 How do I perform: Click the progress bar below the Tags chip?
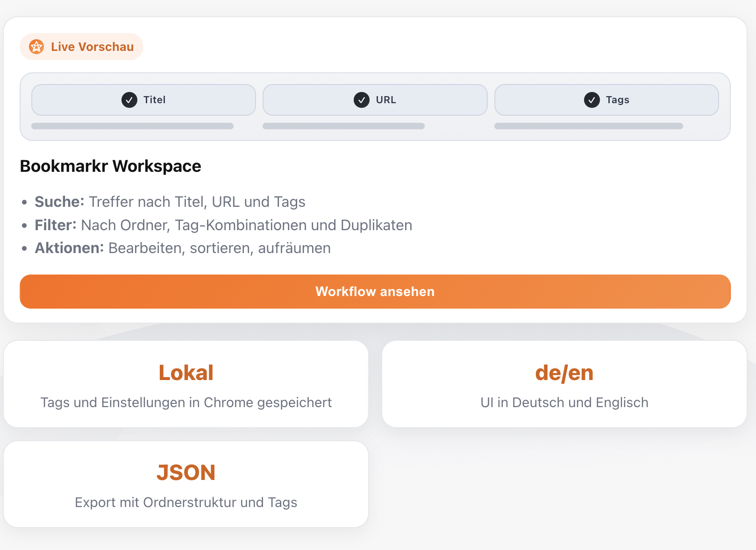[589, 126]
